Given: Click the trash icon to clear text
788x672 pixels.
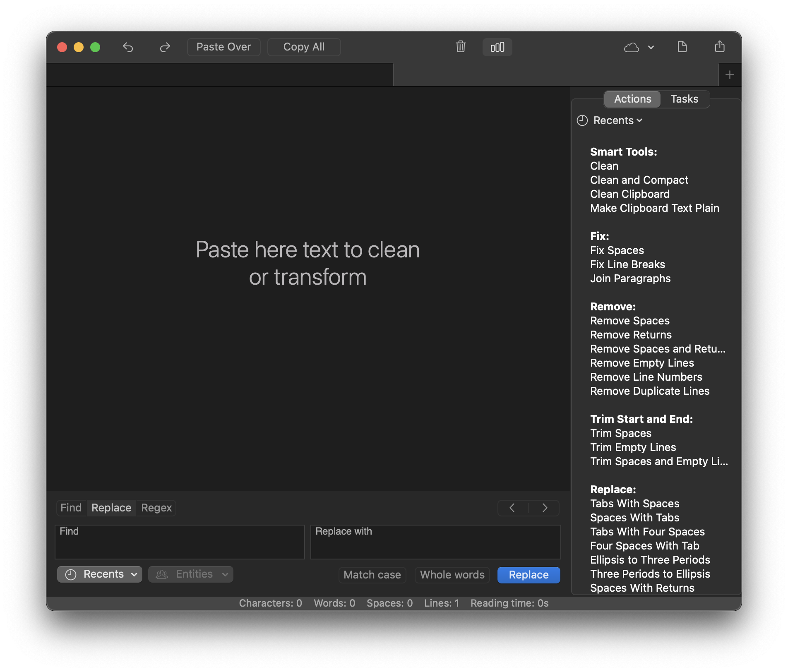Looking at the screenshot, I should click(461, 47).
